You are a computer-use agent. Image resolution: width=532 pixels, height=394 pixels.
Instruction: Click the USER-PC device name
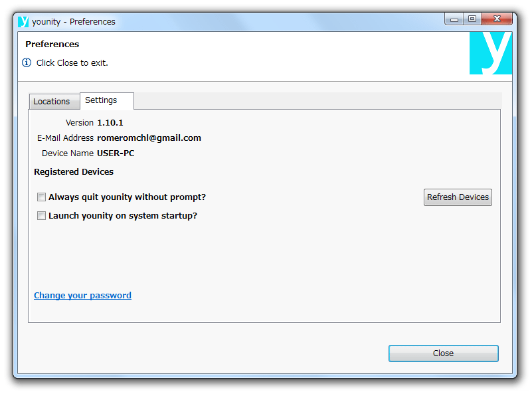(x=116, y=153)
